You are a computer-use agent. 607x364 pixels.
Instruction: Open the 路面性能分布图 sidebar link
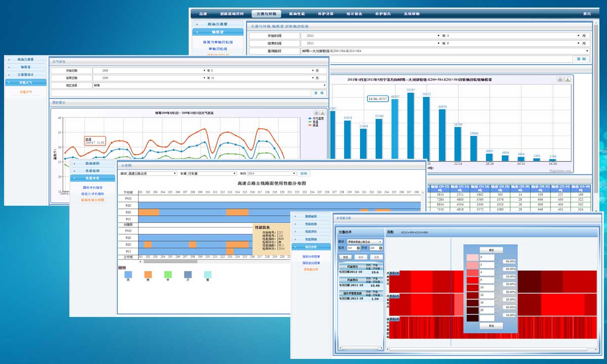click(x=93, y=200)
